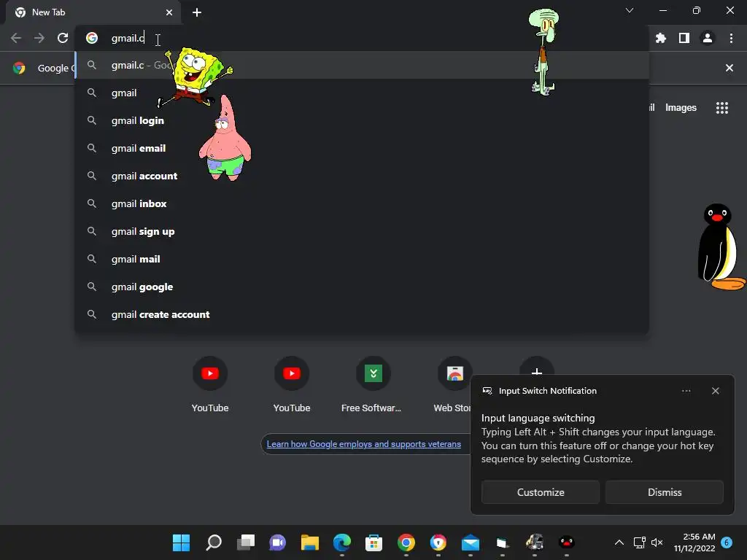The image size is (747, 560).
Task: Close the Input Switch Notification popup
Action: tap(715, 391)
